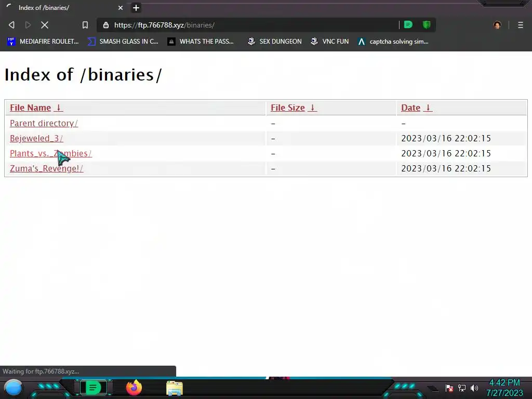The width and height of the screenshot is (532, 399).
Task: Click the Action Center flag tray icon
Action: point(449,388)
